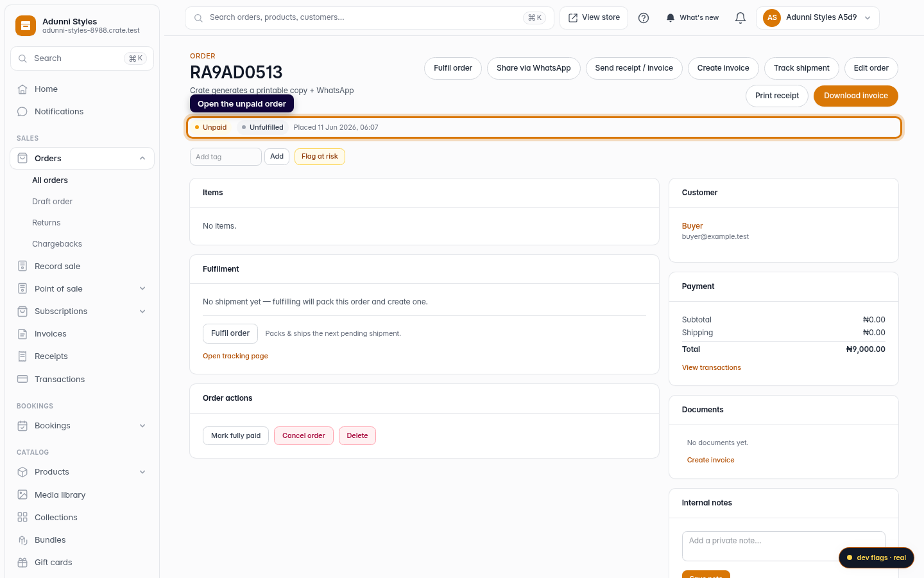The image size is (924, 578).
Task: Click Download invoice button
Action: 856,96
